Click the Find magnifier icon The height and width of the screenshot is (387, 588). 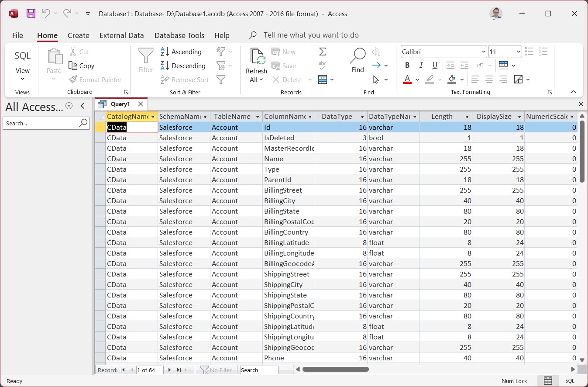[358, 55]
